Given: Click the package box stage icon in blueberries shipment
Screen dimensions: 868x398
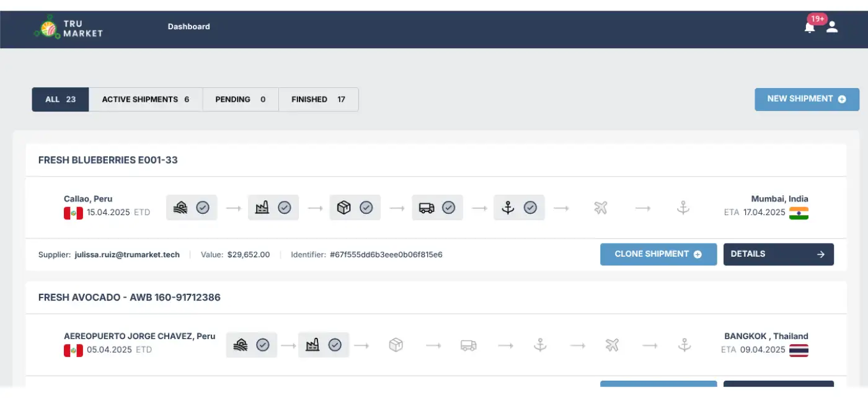Looking at the screenshot, I should (343, 208).
